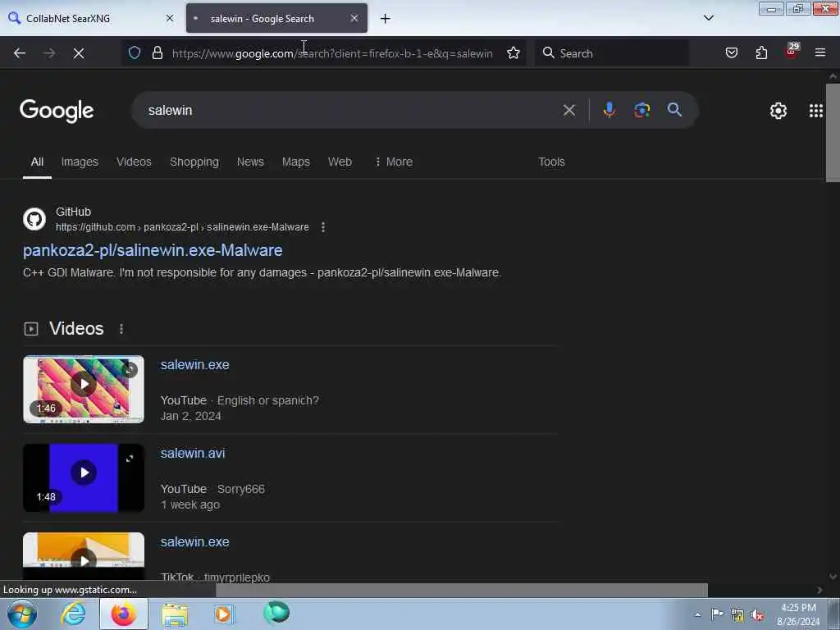This screenshot has width=840, height=630.
Task: Click the muted volume tray icon
Action: click(x=757, y=615)
